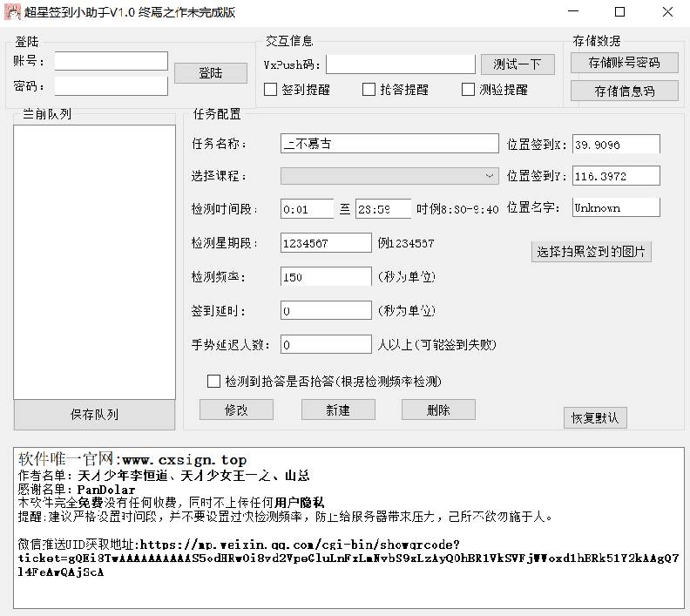Focus the 位置名字 field showing Unknown
Image resolution: width=690 pixels, height=616 pixels.
(x=616, y=207)
